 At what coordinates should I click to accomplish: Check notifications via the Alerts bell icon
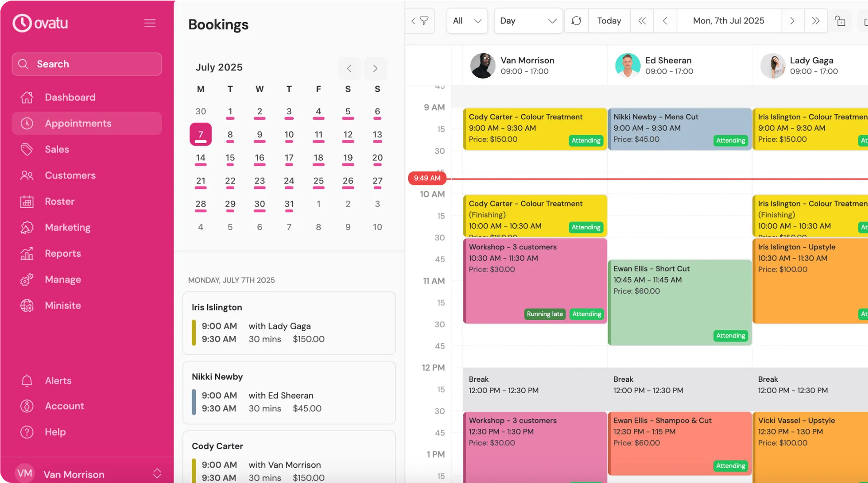pyautogui.click(x=27, y=380)
